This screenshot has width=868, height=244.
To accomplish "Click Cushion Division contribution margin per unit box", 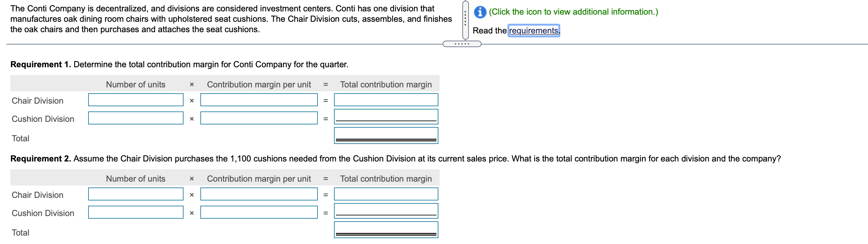I will pyautogui.click(x=259, y=118).
